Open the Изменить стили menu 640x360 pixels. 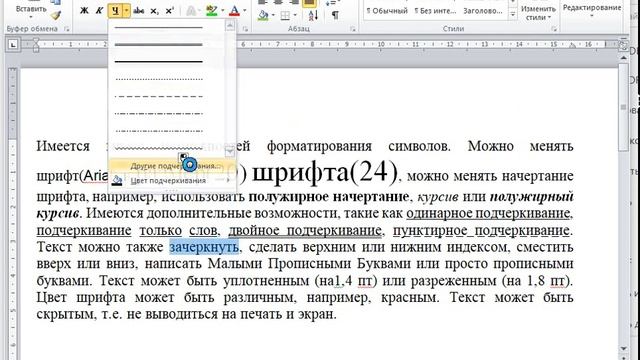(x=538, y=13)
